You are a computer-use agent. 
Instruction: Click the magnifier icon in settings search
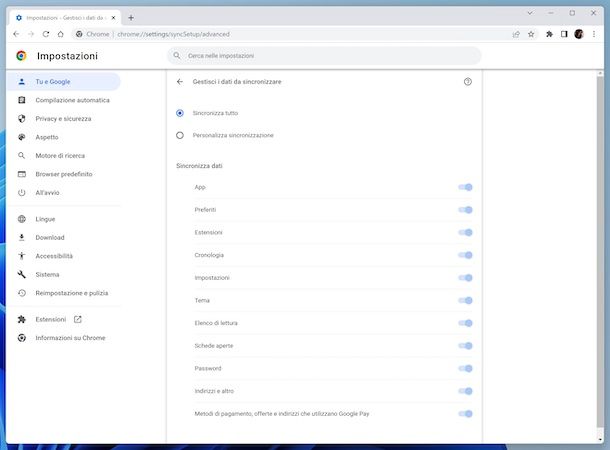pos(177,56)
